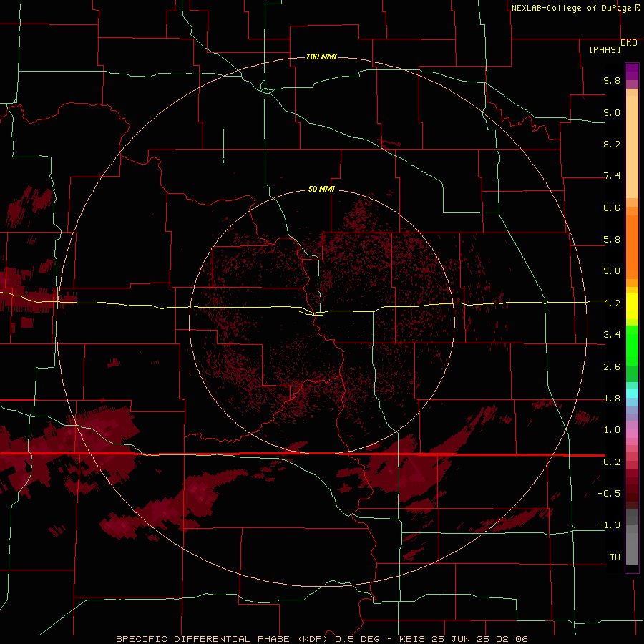Click the -0.5 scale value
This screenshot has width=644, height=644.
609,494
